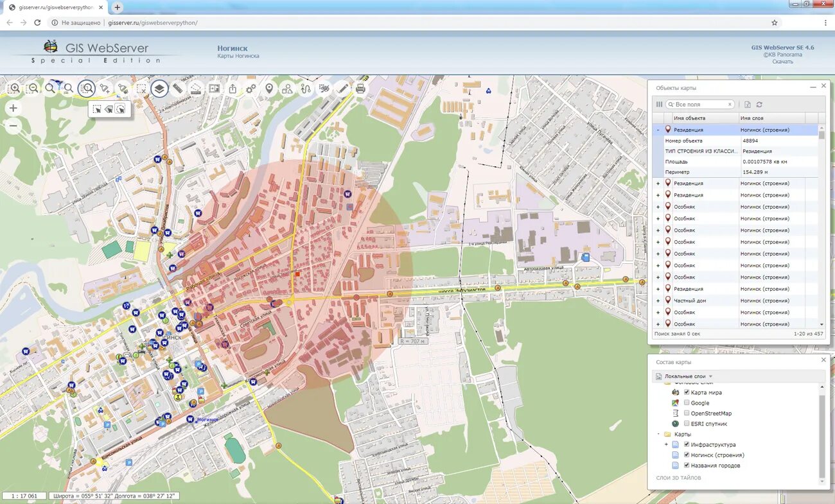Click the shapes geometry tool icon
Image resolution: width=835 pixels, height=504 pixels.
click(x=287, y=89)
